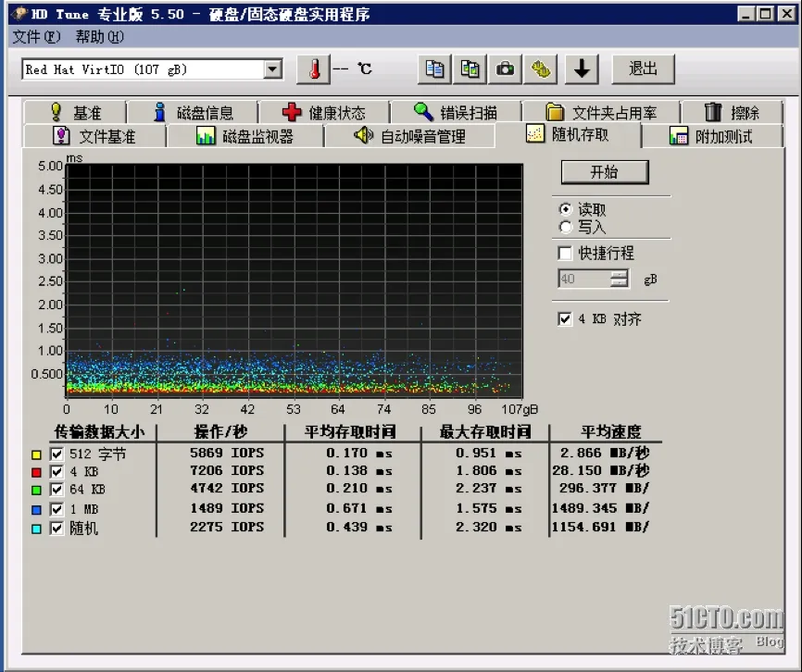
Task: Click the camera save screenshot icon
Action: [x=505, y=69]
